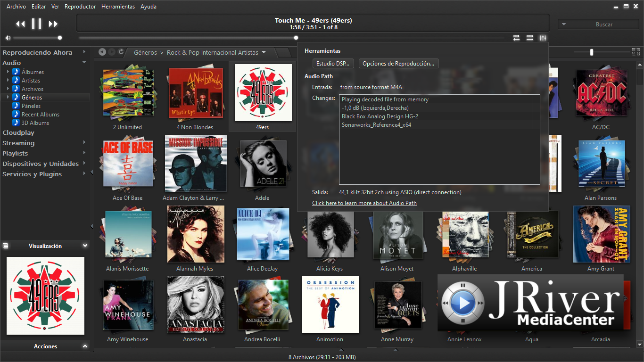The image size is (644, 362).
Task: Pause the current playback
Action: (37, 24)
